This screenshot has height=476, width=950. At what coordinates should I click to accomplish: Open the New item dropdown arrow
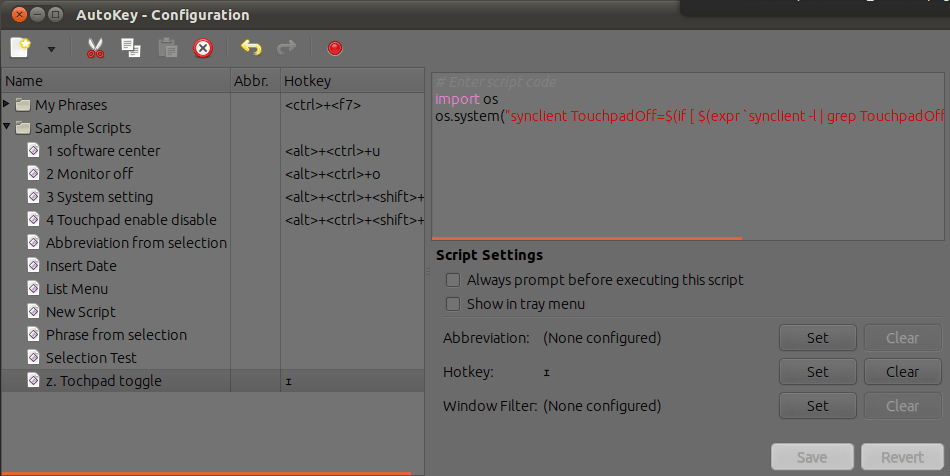51,49
